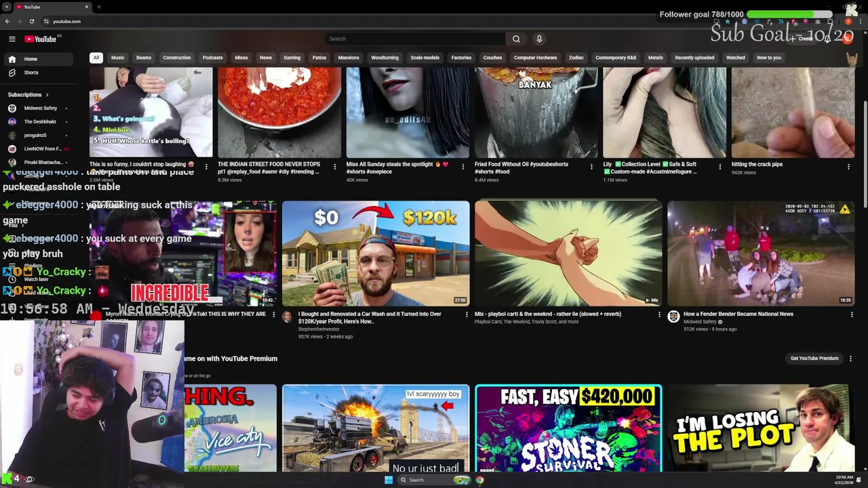Screen dimensions: 868x488
Task: Open 'I Bought and Renovated a Car Wash' title
Action: pos(370,317)
